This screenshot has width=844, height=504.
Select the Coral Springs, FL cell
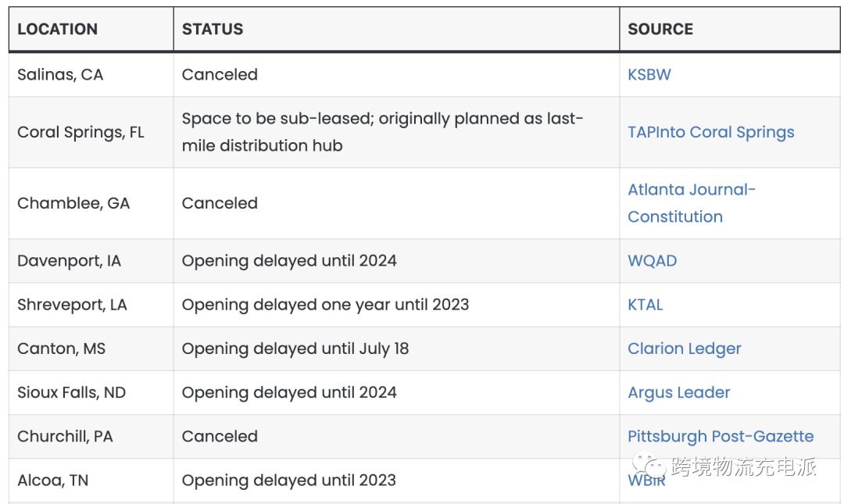click(x=80, y=132)
